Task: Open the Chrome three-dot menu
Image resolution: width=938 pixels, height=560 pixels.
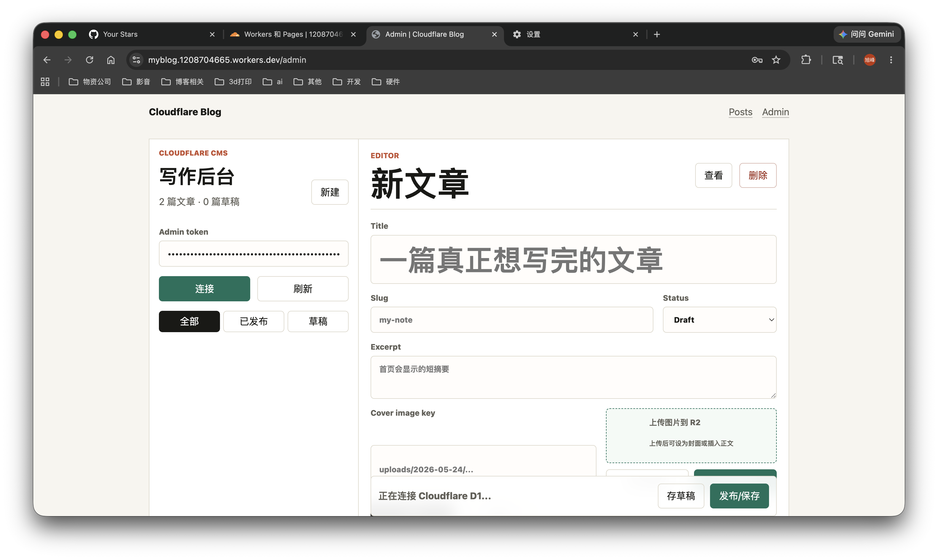Action: tap(891, 60)
